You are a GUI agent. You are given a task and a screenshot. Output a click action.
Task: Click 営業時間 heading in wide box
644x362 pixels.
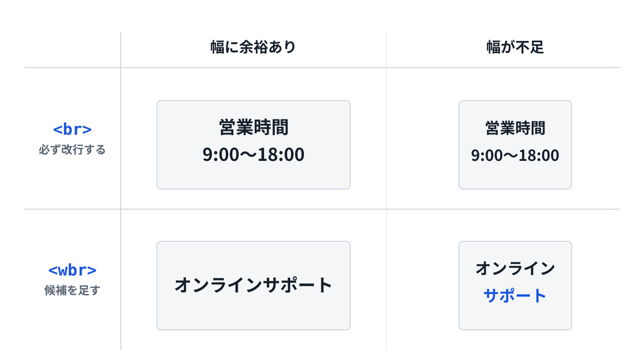pyautogui.click(x=253, y=127)
